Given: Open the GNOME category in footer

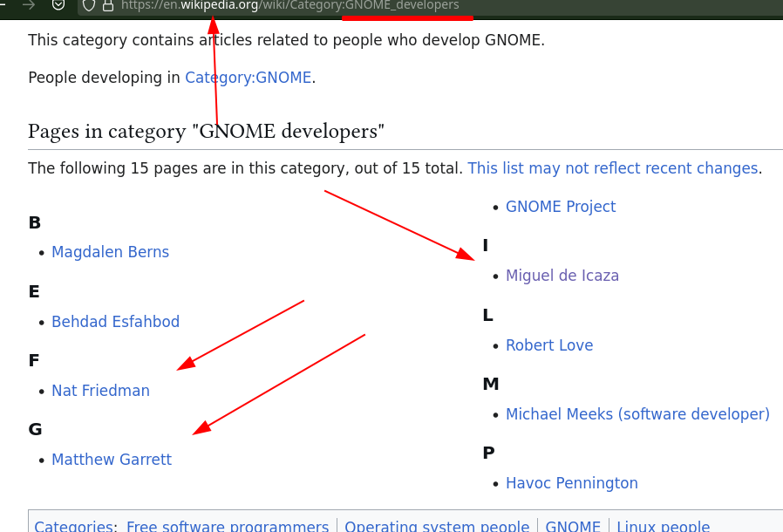Looking at the screenshot, I should (573, 526).
